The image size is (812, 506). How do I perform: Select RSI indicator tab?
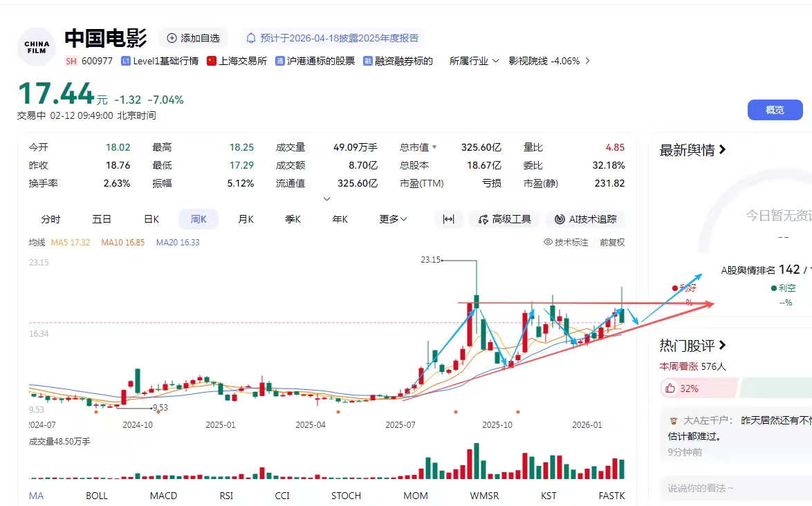pos(226,496)
